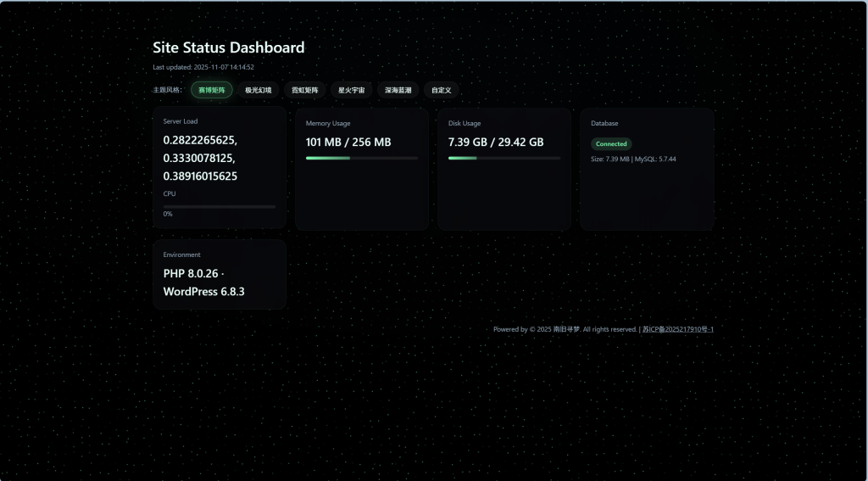Image resolution: width=868 pixels, height=481 pixels.
Task: Click the 7.39 GB / 29.42 GB value
Action: point(496,143)
